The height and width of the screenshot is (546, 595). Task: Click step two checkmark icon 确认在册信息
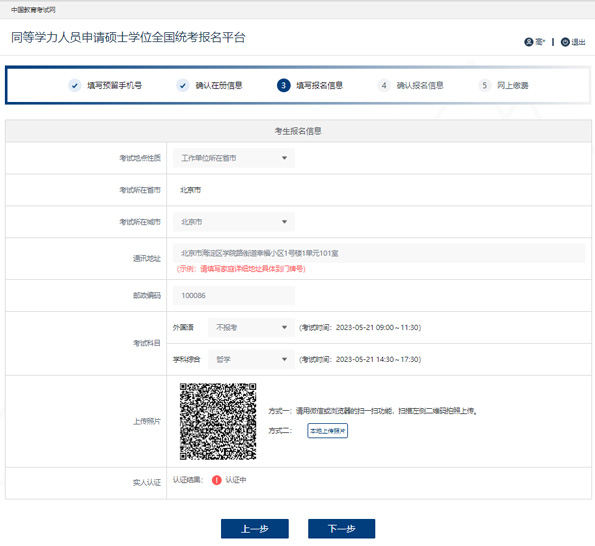(183, 85)
